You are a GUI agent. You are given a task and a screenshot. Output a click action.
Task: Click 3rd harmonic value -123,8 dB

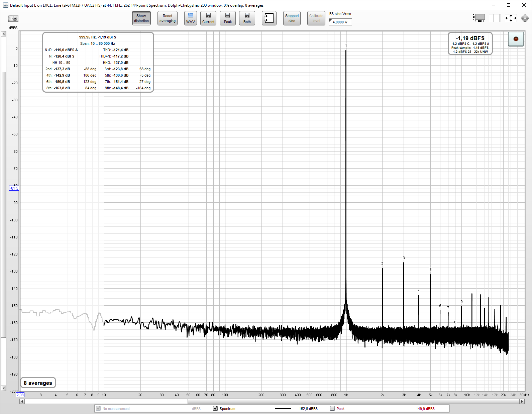(x=120, y=69)
